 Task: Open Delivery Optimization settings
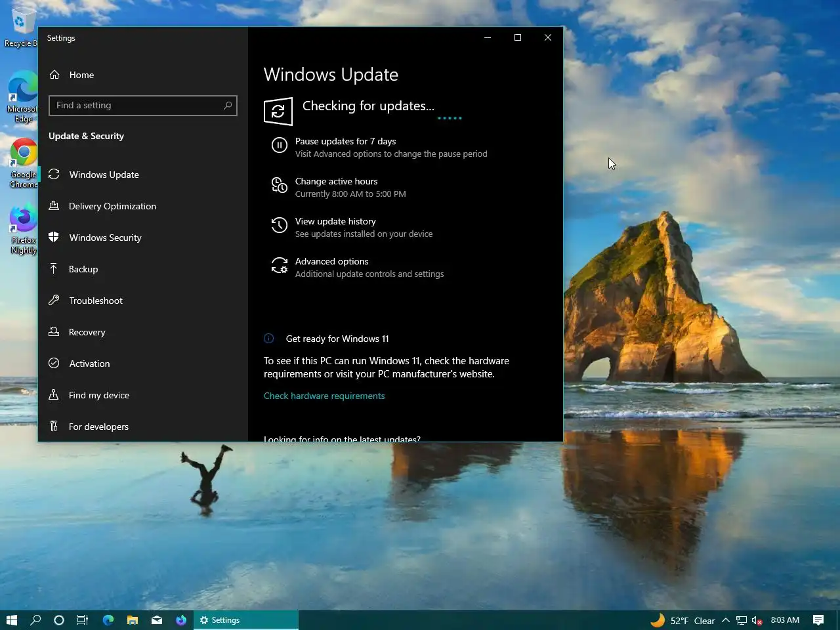[x=143, y=206]
